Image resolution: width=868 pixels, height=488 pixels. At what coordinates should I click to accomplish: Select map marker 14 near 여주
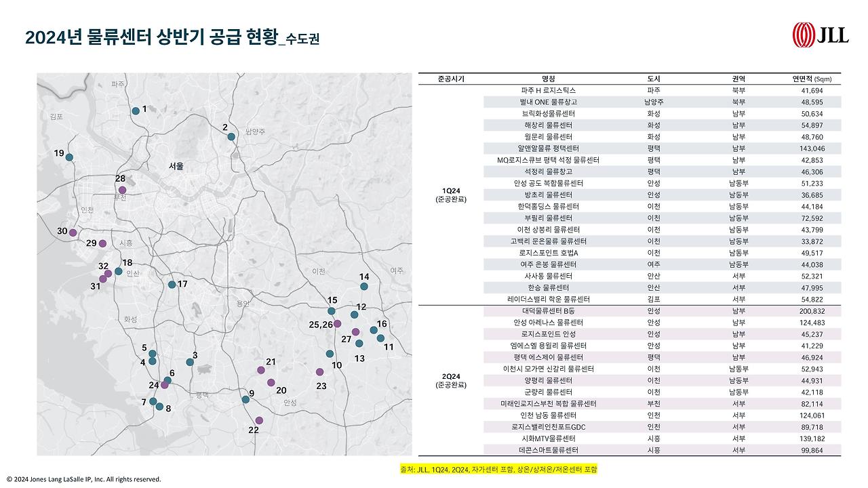(x=363, y=285)
